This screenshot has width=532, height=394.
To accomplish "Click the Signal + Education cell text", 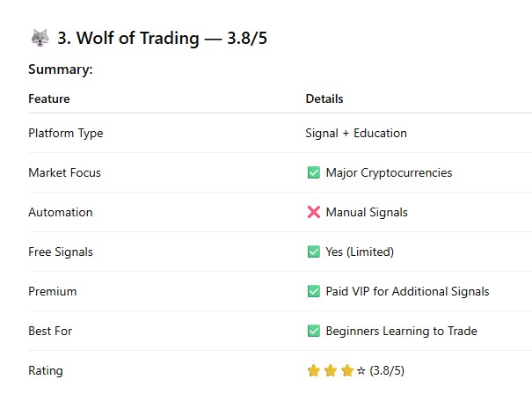I will [x=356, y=133].
